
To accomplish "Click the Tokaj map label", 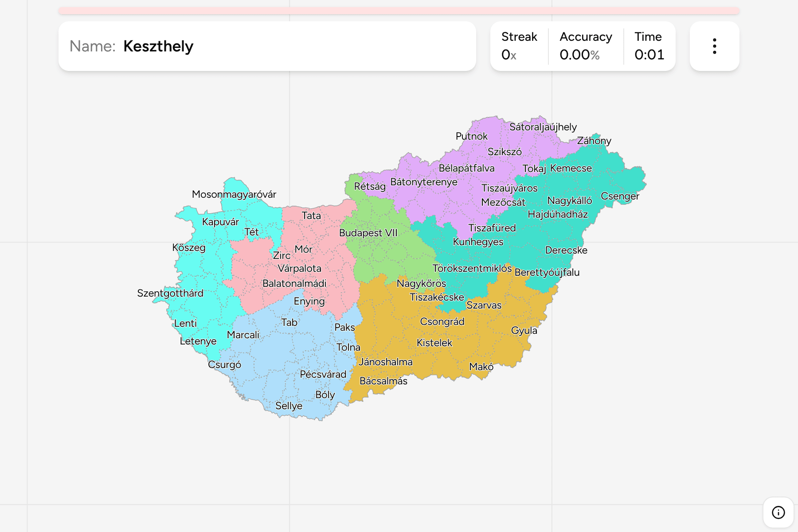I will 534,168.
